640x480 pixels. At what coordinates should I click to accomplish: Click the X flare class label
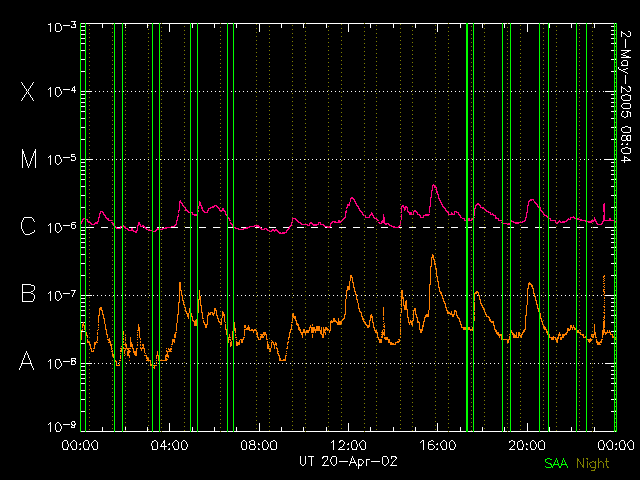click(28, 91)
